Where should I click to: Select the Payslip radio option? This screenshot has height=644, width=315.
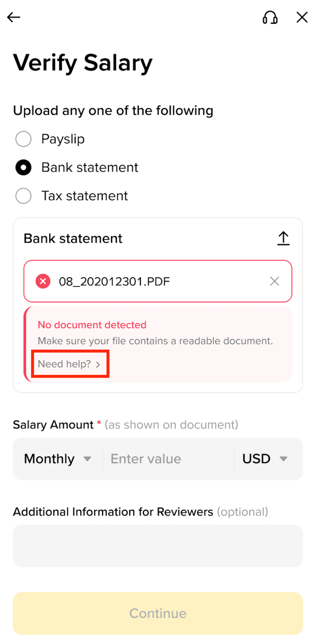[24, 139]
